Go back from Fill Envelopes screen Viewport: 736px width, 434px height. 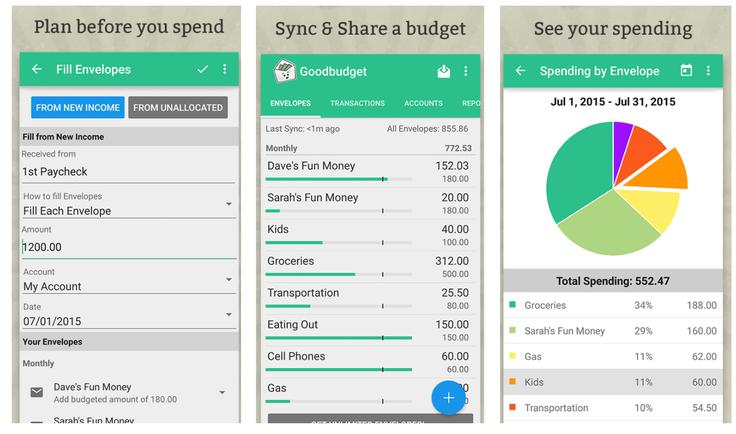37,69
